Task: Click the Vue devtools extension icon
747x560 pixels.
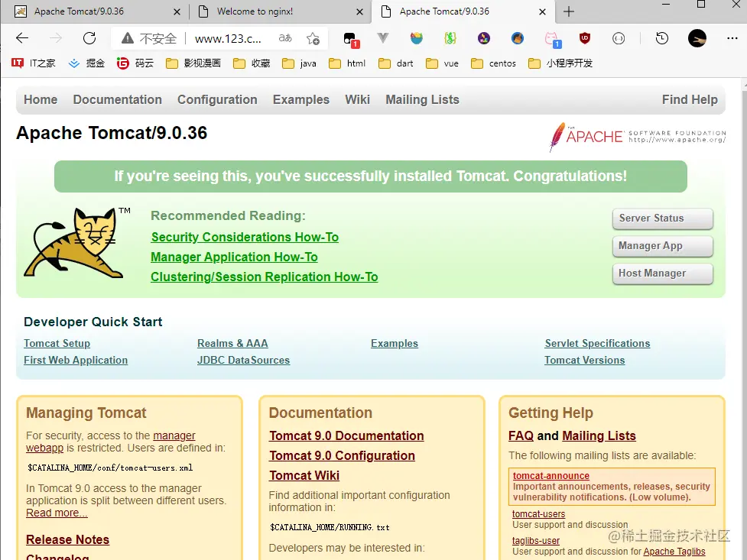Action: [382, 37]
